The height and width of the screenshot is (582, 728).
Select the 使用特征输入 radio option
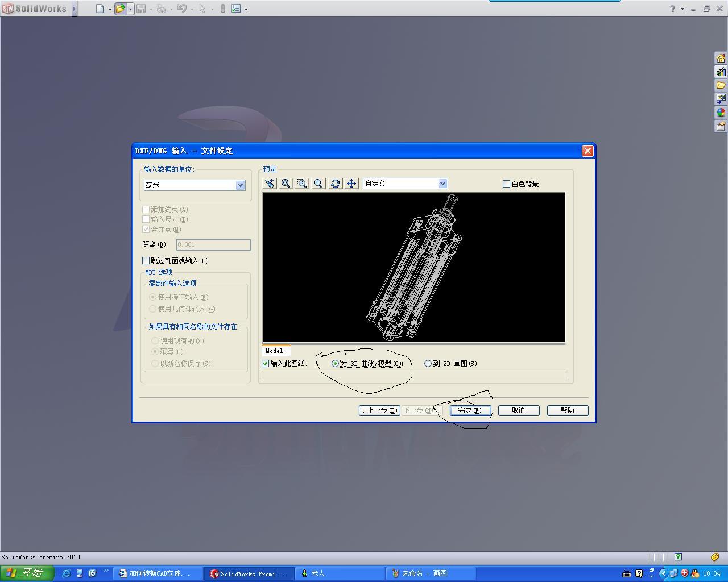point(152,297)
